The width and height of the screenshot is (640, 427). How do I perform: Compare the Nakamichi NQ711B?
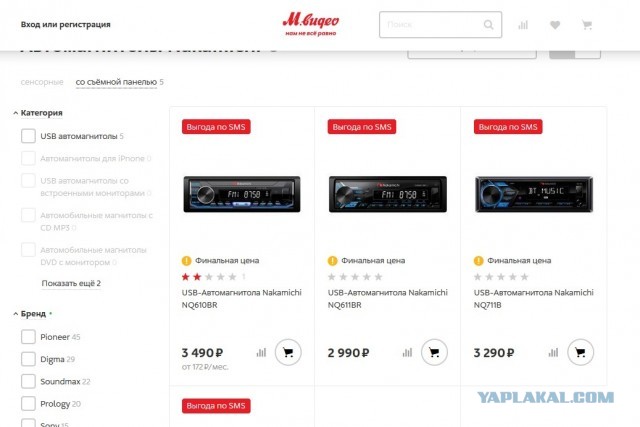(x=553, y=352)
